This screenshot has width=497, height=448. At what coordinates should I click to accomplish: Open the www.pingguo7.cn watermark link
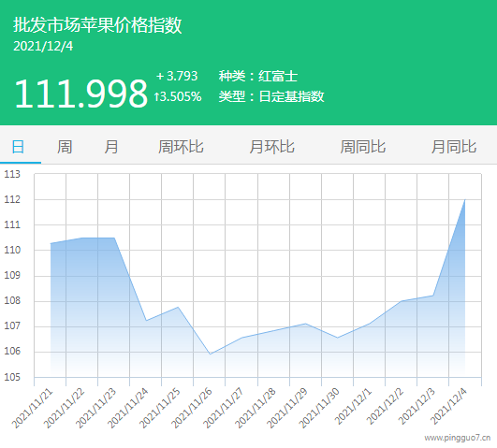(458, 438)
